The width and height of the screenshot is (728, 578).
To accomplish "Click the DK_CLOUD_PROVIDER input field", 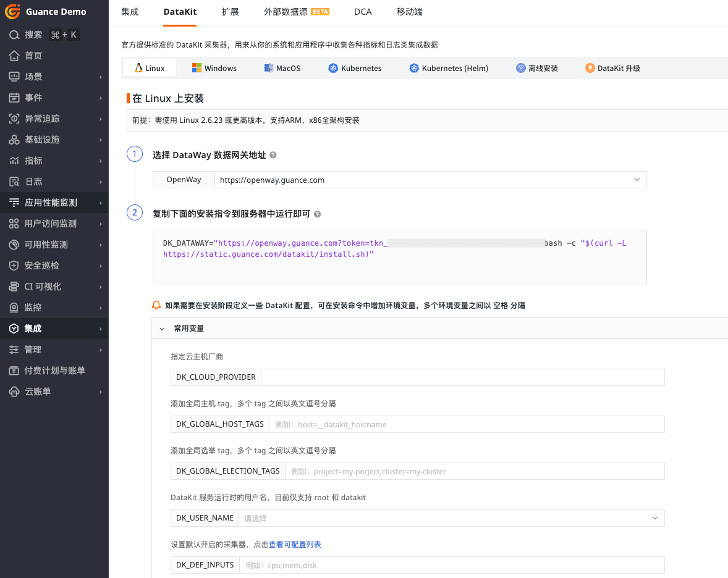I will click(x=462, y=377).
